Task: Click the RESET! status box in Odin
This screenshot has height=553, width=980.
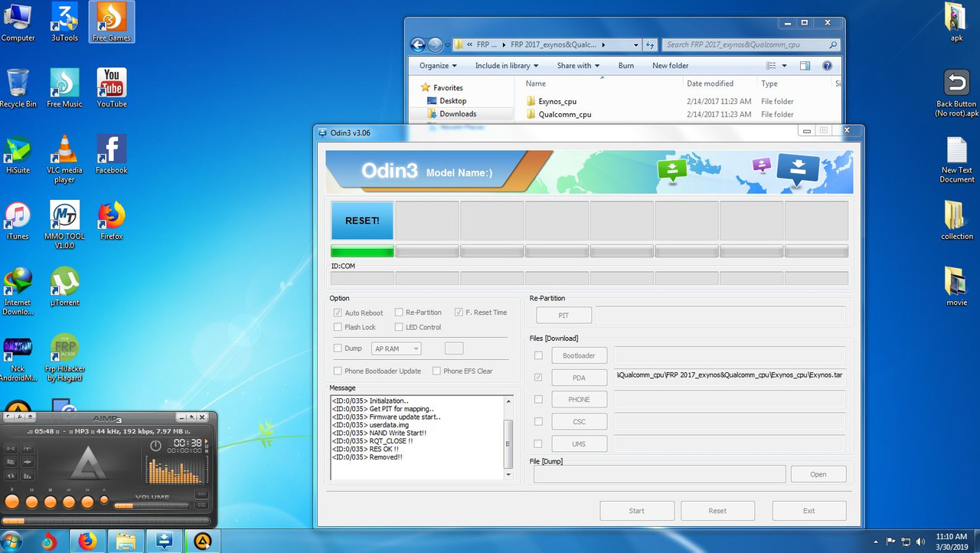Action: pos(362,221)
